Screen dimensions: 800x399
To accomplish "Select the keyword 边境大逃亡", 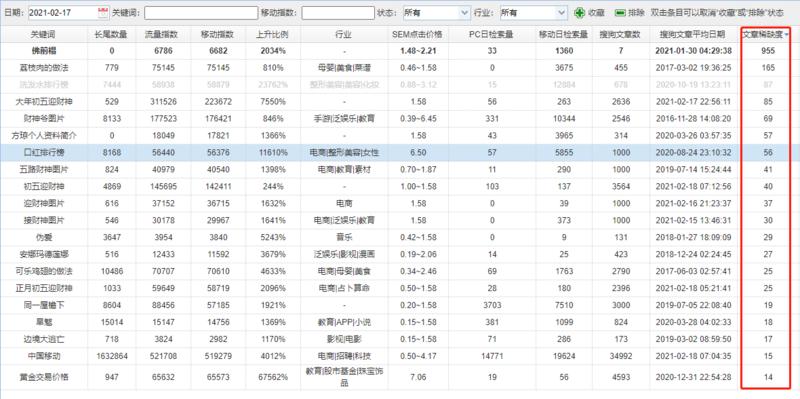I will coord(43,339).
